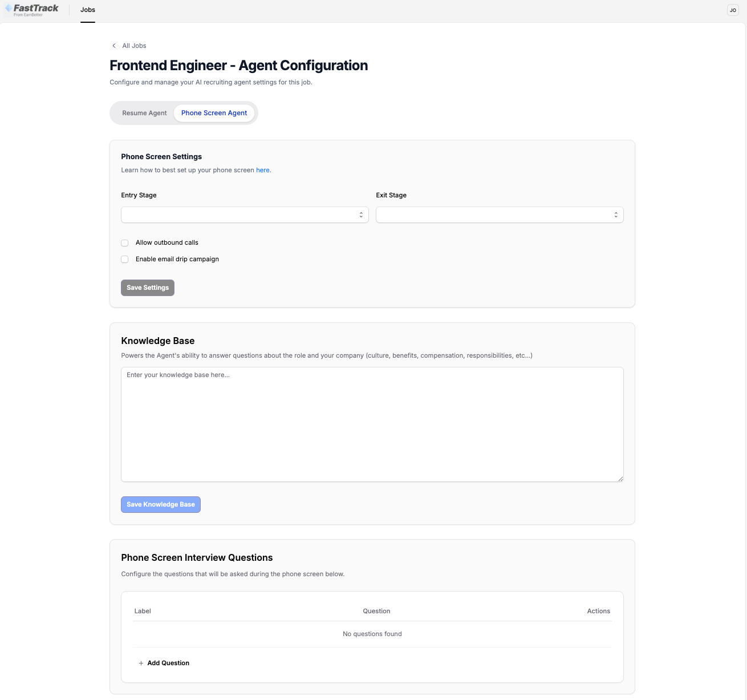Click the Actions column header
This screenshot has width=747, height=700.
(x=599, y=611)
